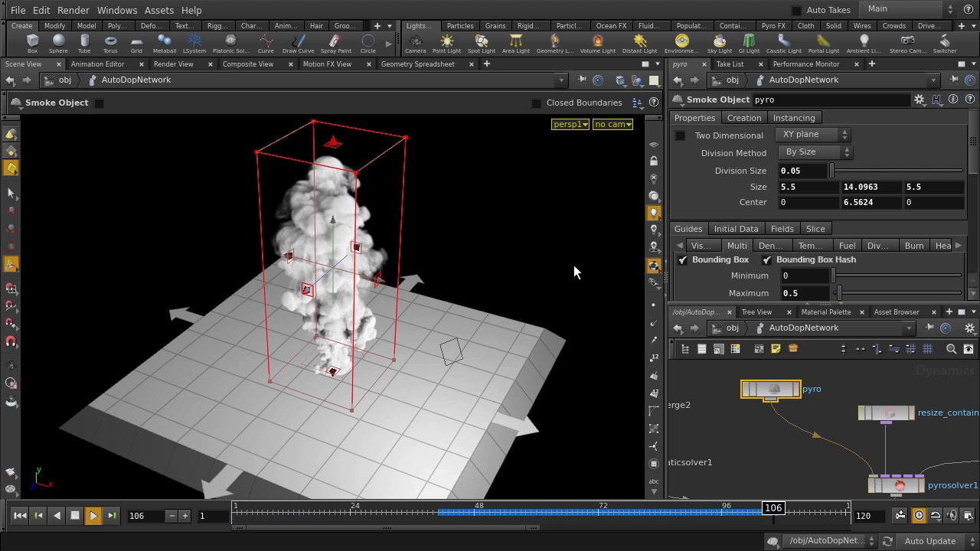Add a Volume Light from shelf
The width and height of the screenshot is (980, 551).
pos(598,44)
